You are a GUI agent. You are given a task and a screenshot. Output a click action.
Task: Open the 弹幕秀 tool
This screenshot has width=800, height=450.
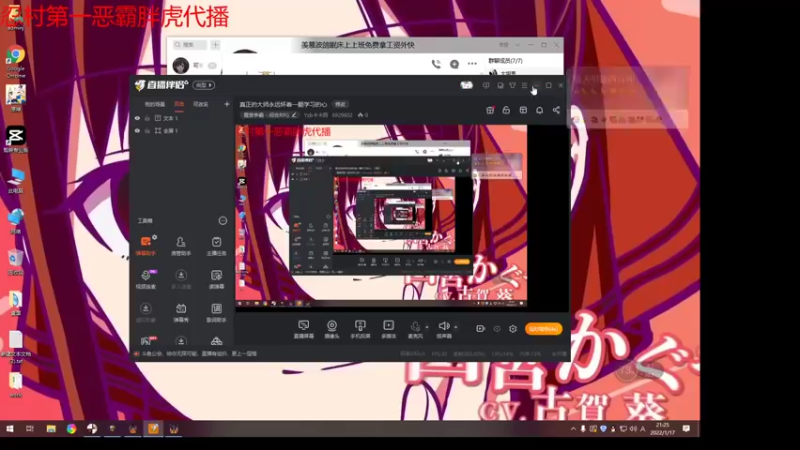pyautogui.click(x=181, y=312)
